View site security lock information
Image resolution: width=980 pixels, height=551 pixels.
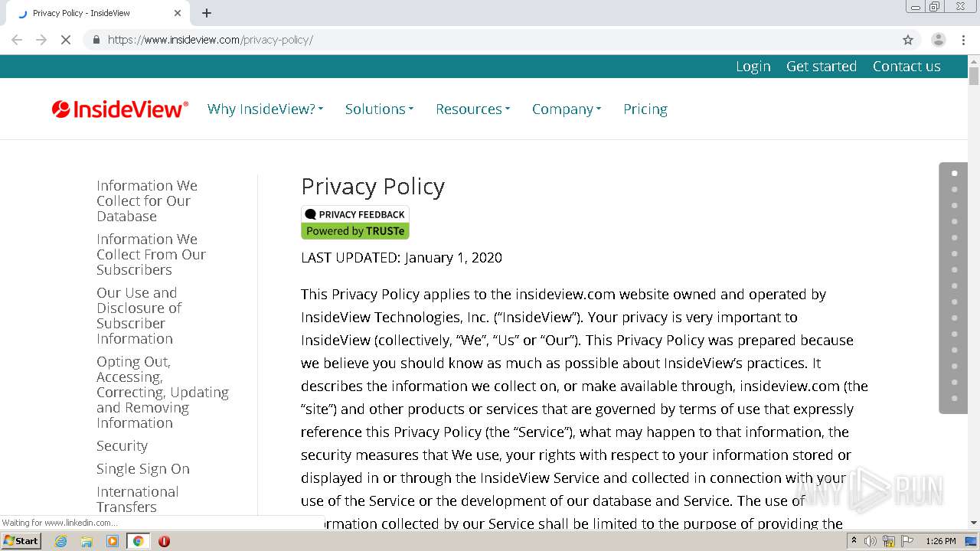coord(96,40)
